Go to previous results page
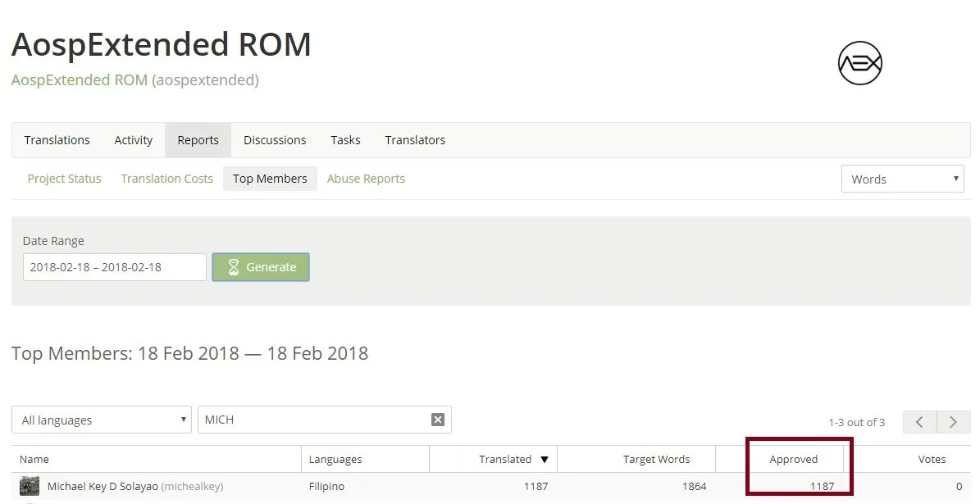 919,422
